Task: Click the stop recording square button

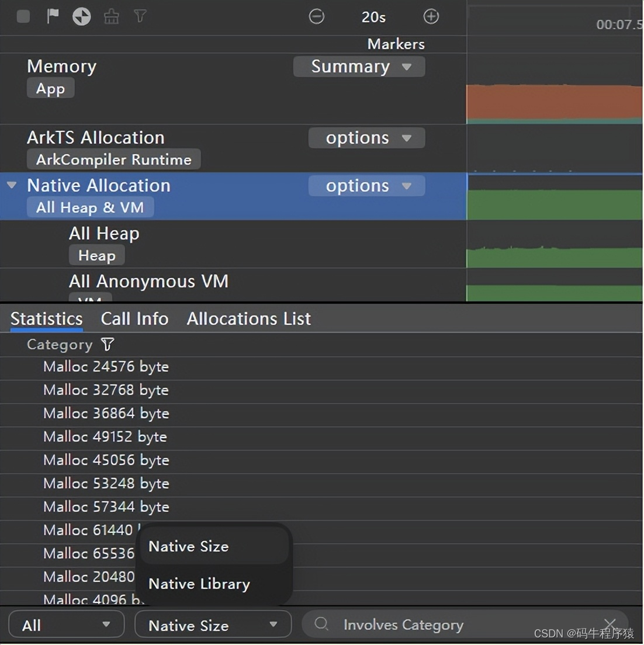Action: pos(23,16)
